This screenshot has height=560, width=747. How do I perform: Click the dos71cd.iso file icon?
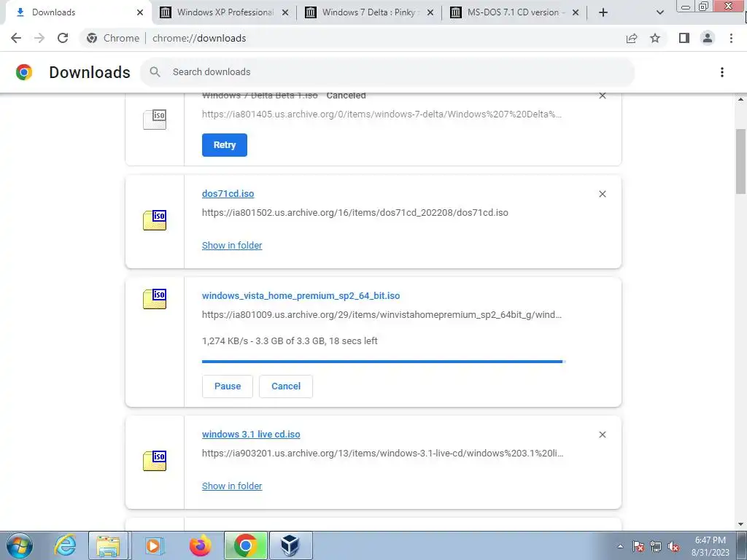pos(155,220)
